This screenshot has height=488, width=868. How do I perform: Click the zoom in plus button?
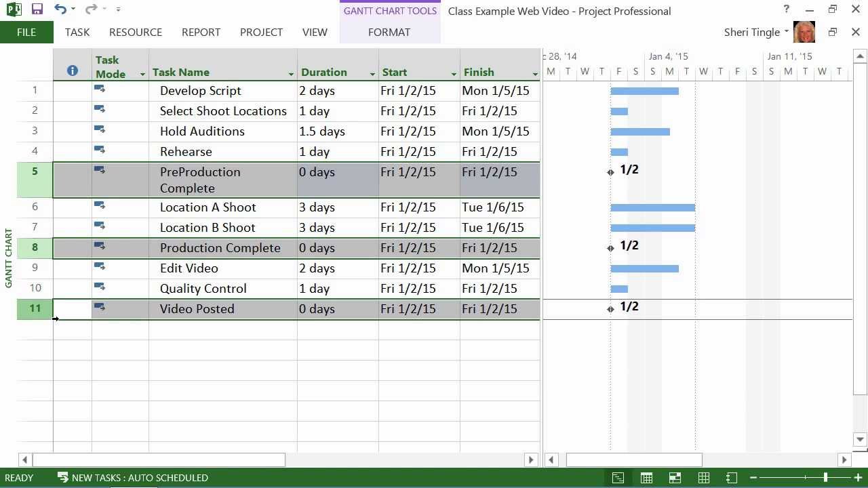point(858,478)
